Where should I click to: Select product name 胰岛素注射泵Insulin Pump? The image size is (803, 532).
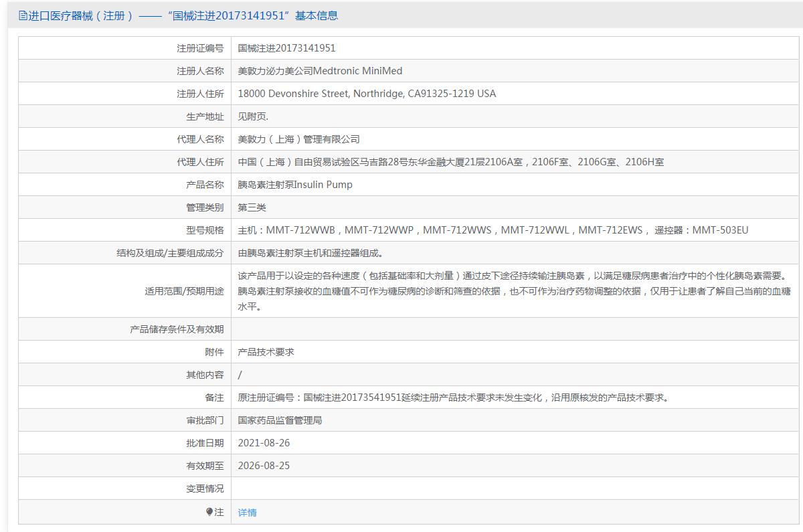[x=295, y=185]
